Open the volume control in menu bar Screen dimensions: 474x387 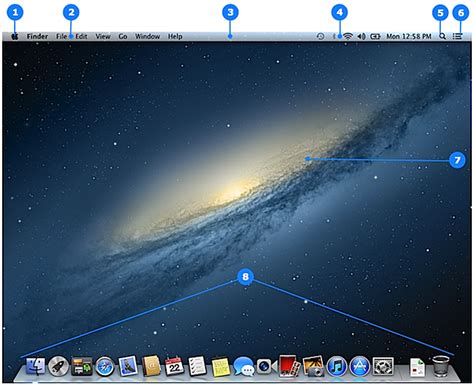tap(361, 36)
